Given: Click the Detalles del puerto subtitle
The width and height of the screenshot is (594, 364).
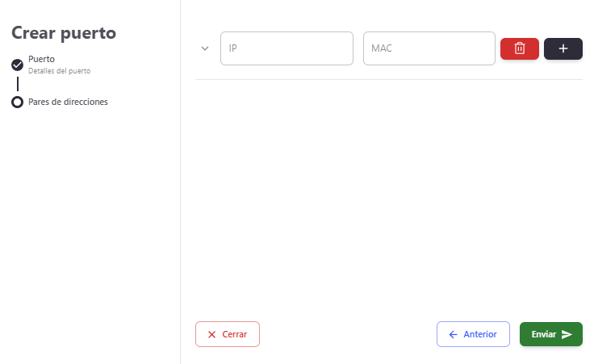Looking at the screenshot, I should [x=59, y=71].
